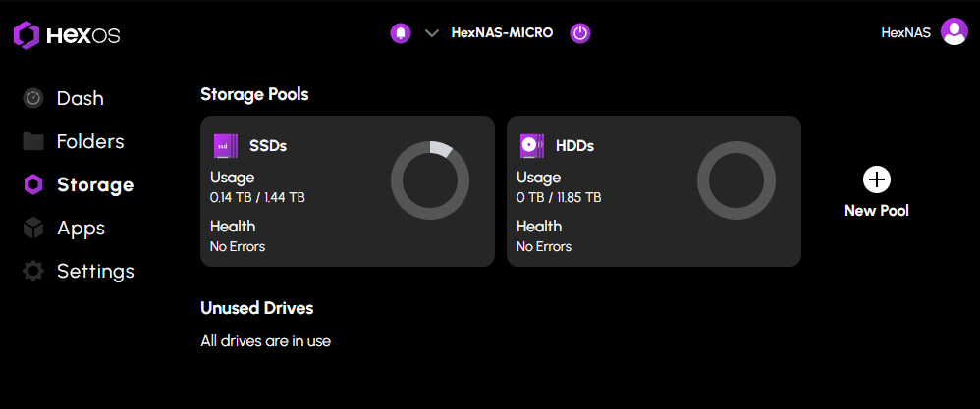Screen dimensions: 980x409
Task: Open the HexNAS user avatar icon
Action: (x=953, y=32)
